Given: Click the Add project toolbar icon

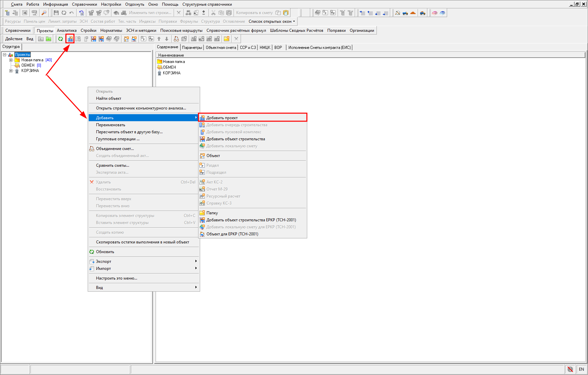Looking at the screenshot, I should point(70,39).
